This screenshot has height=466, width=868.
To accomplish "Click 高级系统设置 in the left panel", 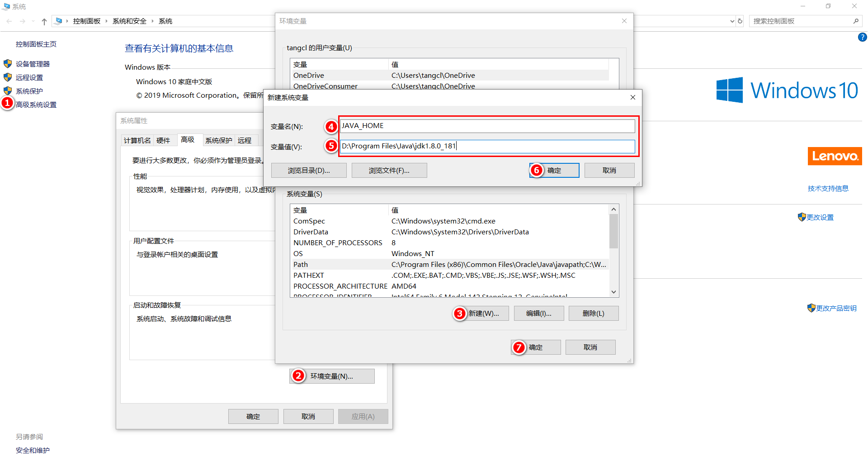I will click(36, 104).
